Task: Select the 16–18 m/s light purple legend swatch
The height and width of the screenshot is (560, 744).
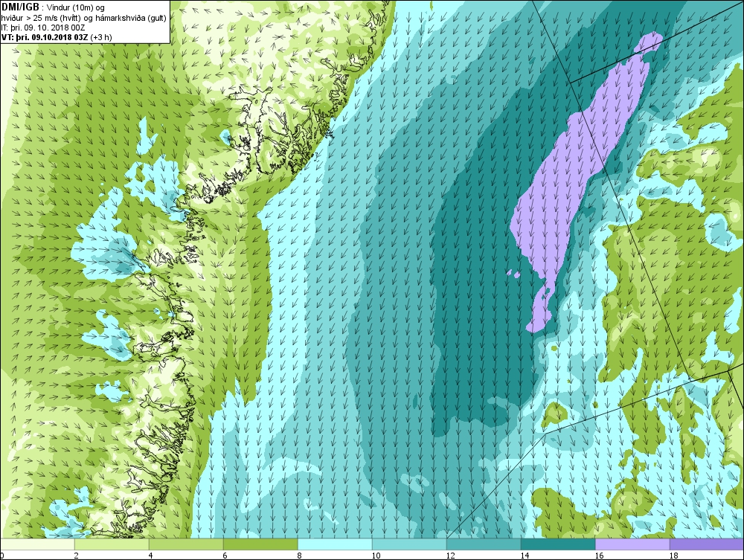Action: tap(632, 544)
